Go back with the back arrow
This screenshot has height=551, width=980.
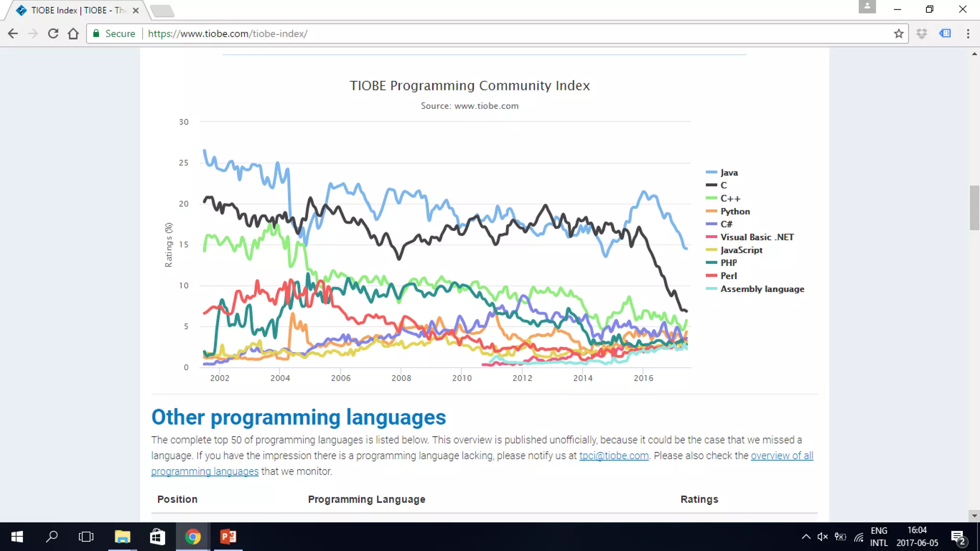pos(13,33)
